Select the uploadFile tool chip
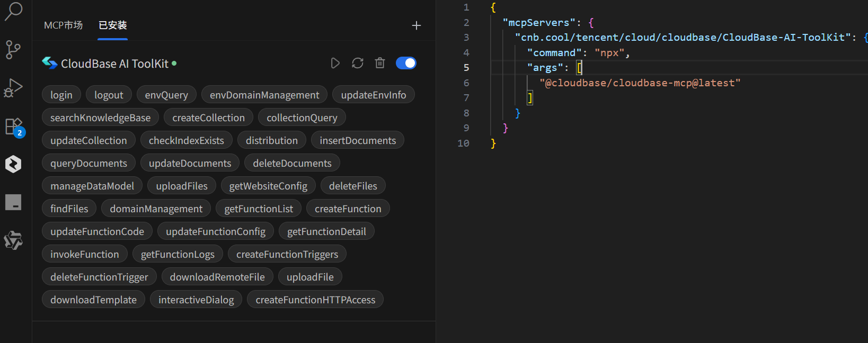Viewport: 868px width, 343px height. 310,277
